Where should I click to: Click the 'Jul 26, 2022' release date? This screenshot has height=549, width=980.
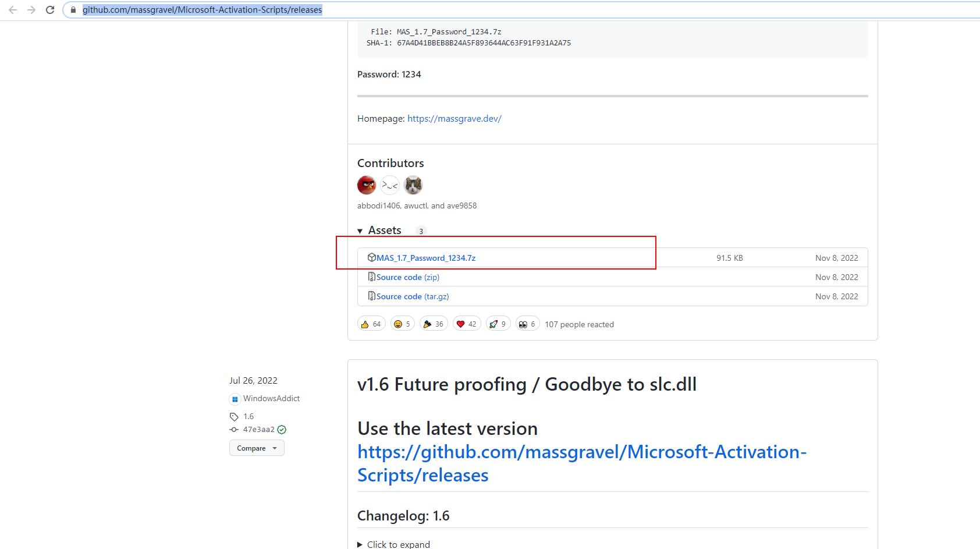[253, 380]
